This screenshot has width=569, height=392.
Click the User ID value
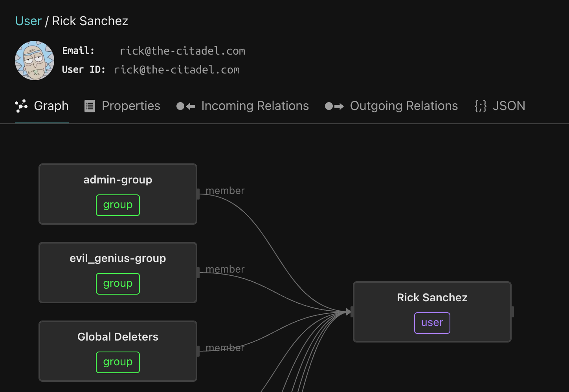[x=177, y=70]
